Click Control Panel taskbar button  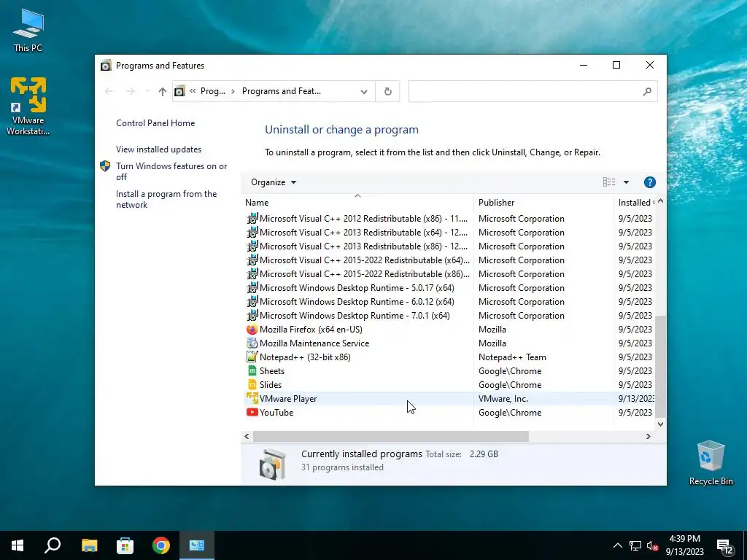tap(197, 545)
